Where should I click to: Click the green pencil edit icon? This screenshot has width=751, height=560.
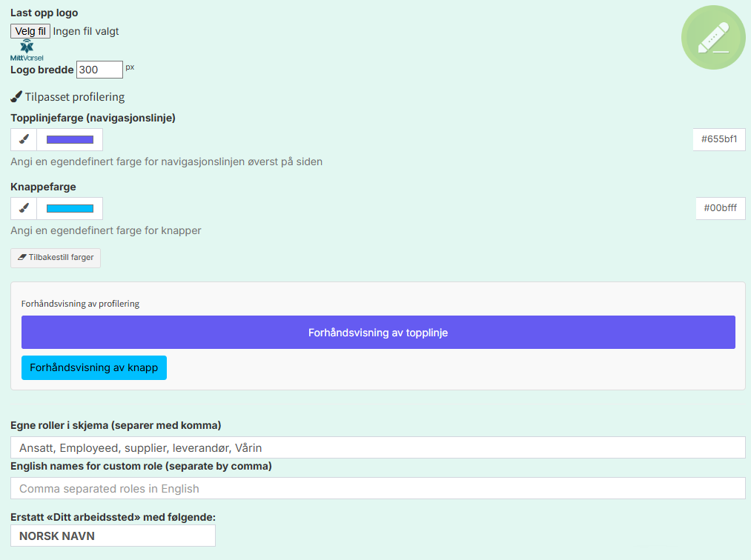(x=712, y=38)
